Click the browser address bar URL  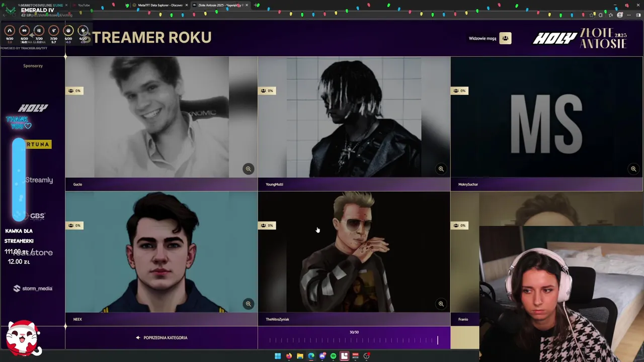[50, 15]
